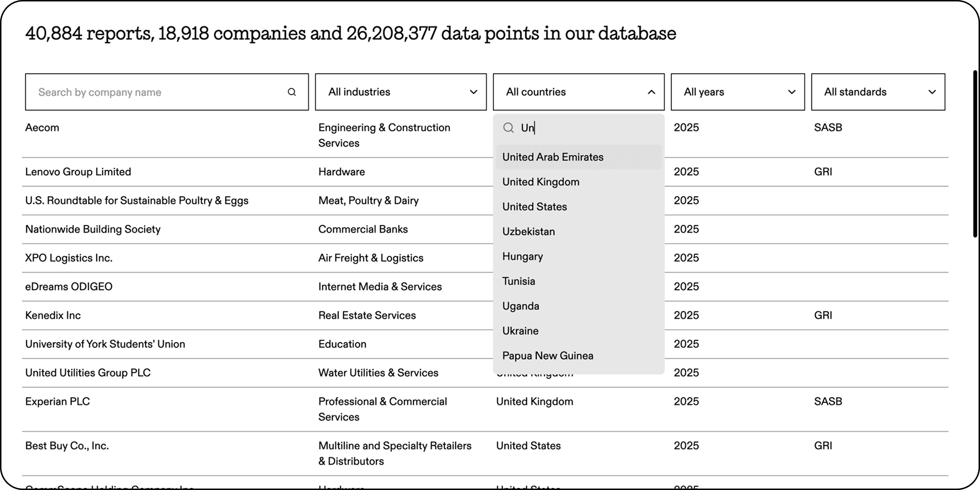Open the All years dropdown
This screenshot has height=490, width=980.
[x=737, y=92]
